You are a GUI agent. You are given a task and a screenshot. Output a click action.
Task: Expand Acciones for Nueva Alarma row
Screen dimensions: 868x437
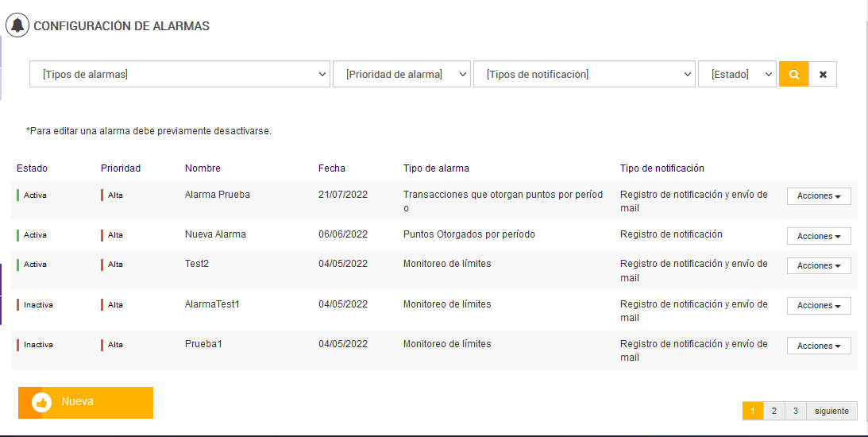point(819,236)
